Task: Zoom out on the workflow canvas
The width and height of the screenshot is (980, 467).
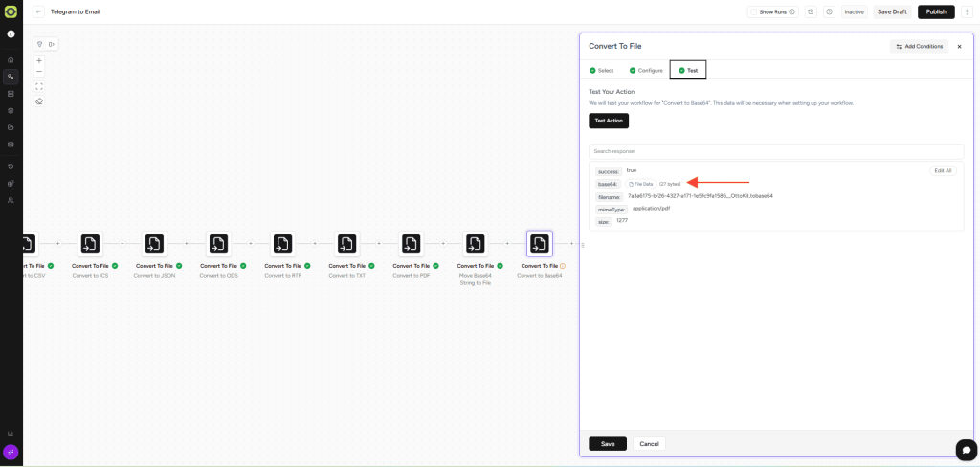Action: (x=39, y=72)
